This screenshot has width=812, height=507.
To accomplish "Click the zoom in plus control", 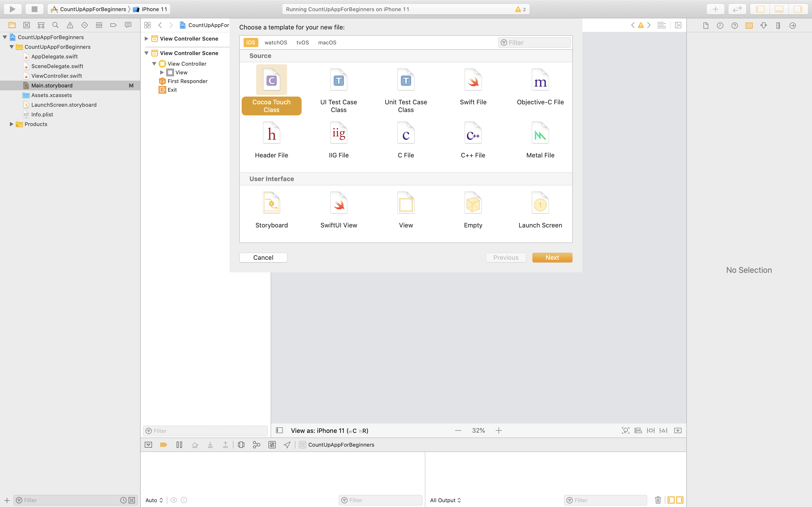I will point(499,430).
